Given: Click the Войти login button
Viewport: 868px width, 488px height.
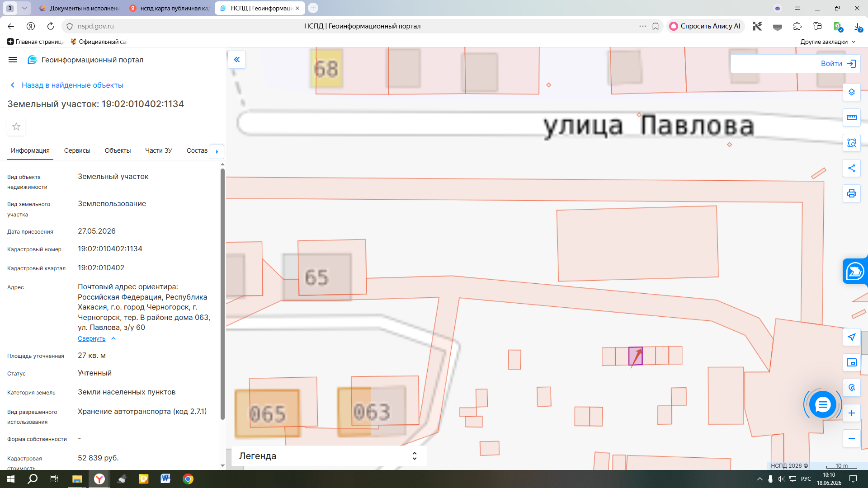Looking at the screenshot, I should click(839, 64).
